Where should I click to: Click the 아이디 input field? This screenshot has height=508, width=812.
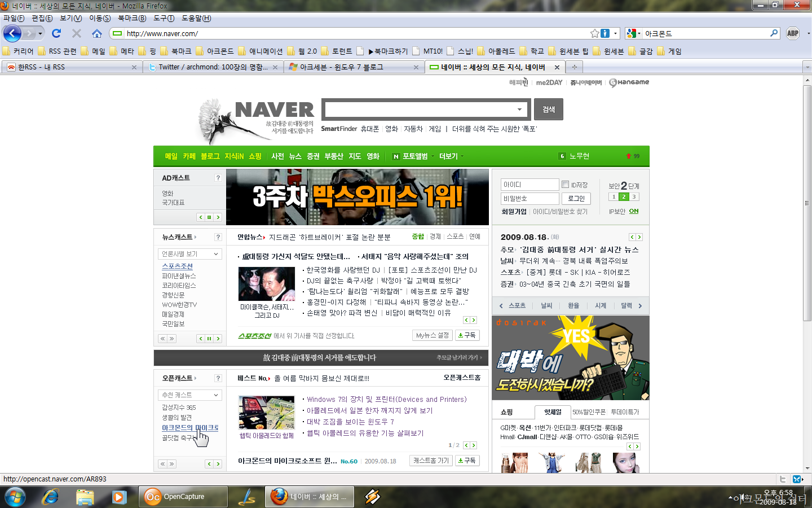529,185
